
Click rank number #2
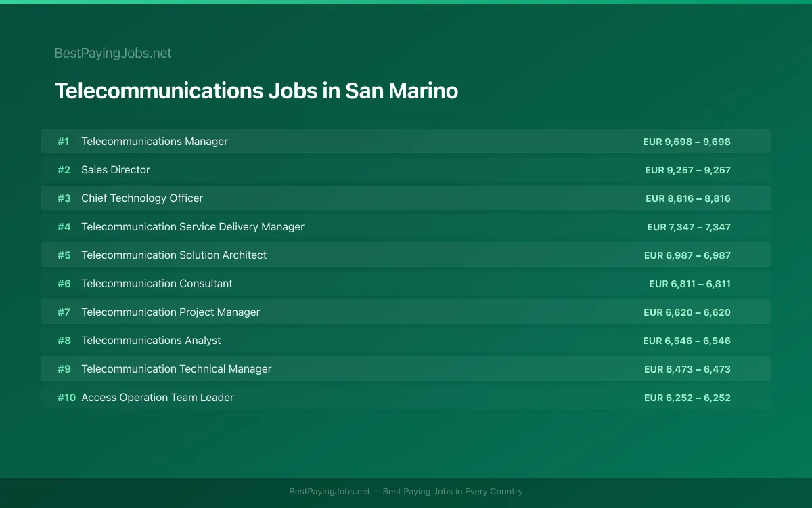[64, 170]
